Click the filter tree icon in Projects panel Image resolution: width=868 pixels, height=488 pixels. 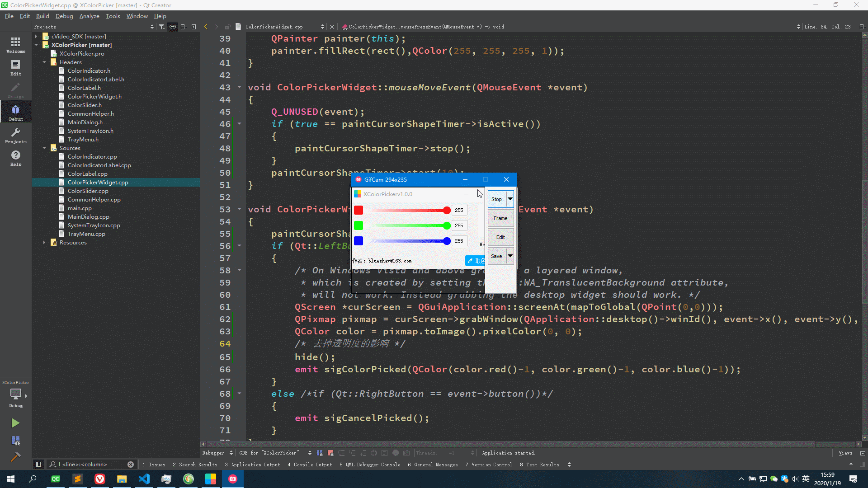tap(161, 27)
